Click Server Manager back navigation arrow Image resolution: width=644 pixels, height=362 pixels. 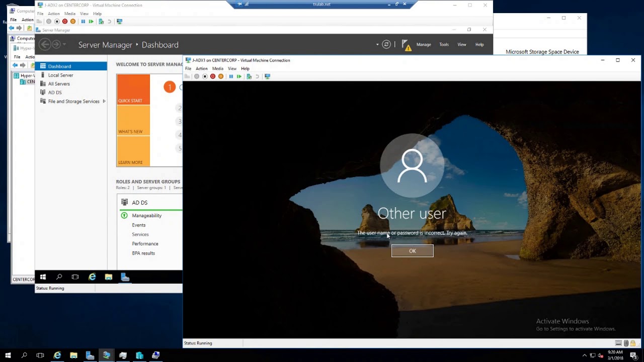(45, 45)
